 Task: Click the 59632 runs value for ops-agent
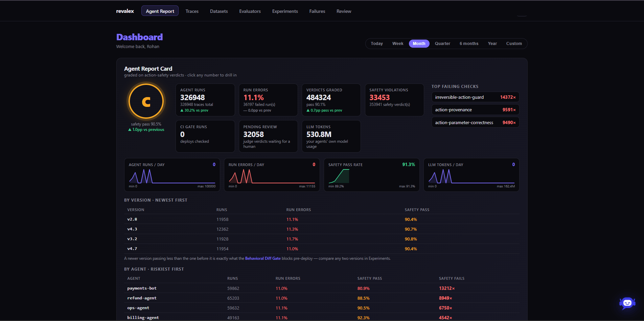click(233, 308)
